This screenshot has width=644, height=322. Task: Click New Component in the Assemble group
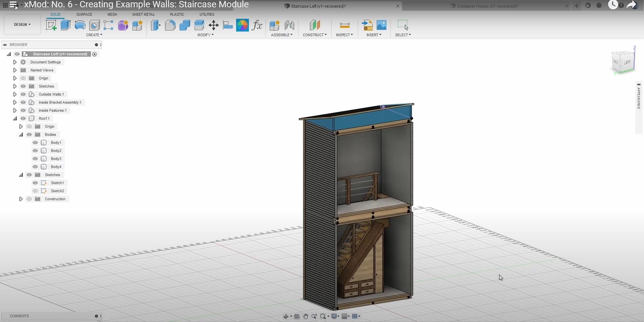[274, 25]
